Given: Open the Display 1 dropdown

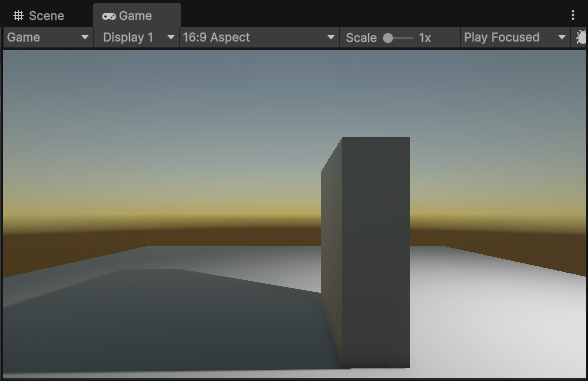Looking at the screenshot, I should pyautogui.click(x=137, y=38).
